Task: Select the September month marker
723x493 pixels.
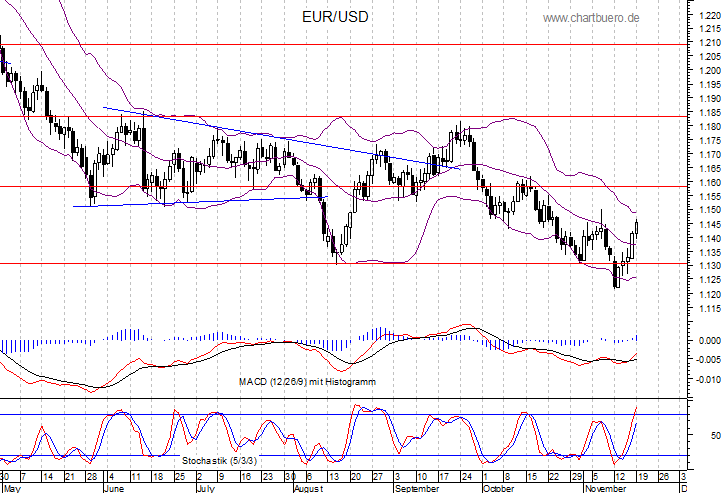Action: 416,489
